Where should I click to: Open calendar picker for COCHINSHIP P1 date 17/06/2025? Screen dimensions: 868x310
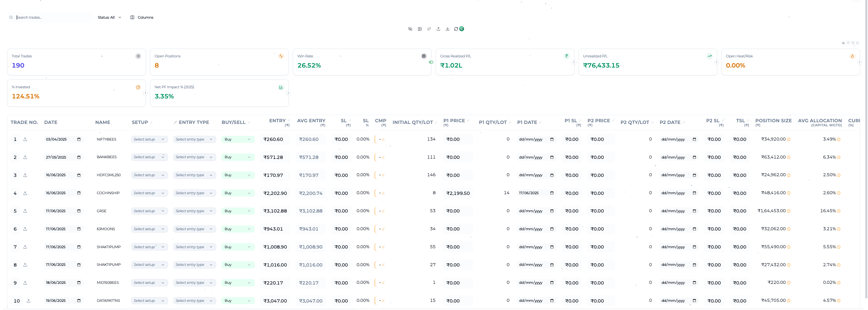(552, 193)
